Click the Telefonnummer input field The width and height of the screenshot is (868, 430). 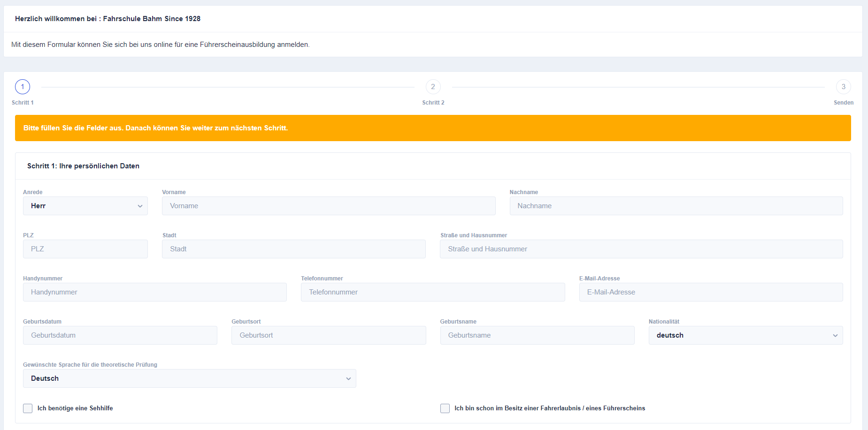tap(433, 292)
